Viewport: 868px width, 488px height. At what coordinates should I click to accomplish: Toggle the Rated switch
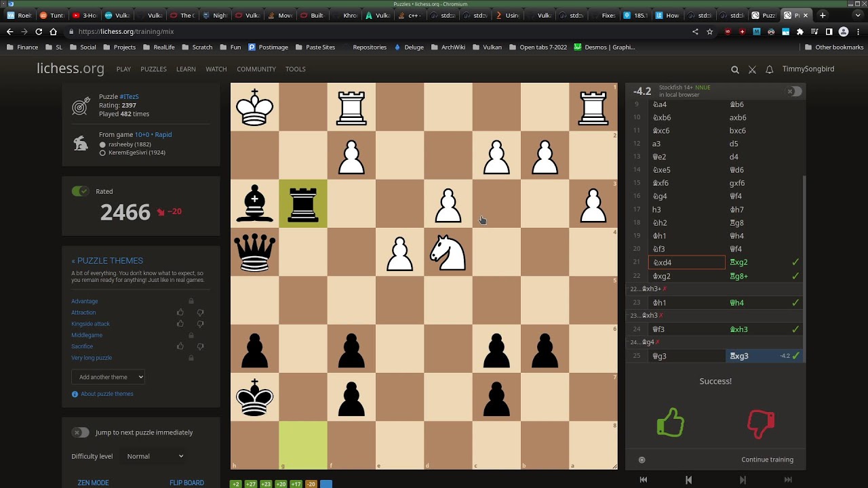point(80,191)
